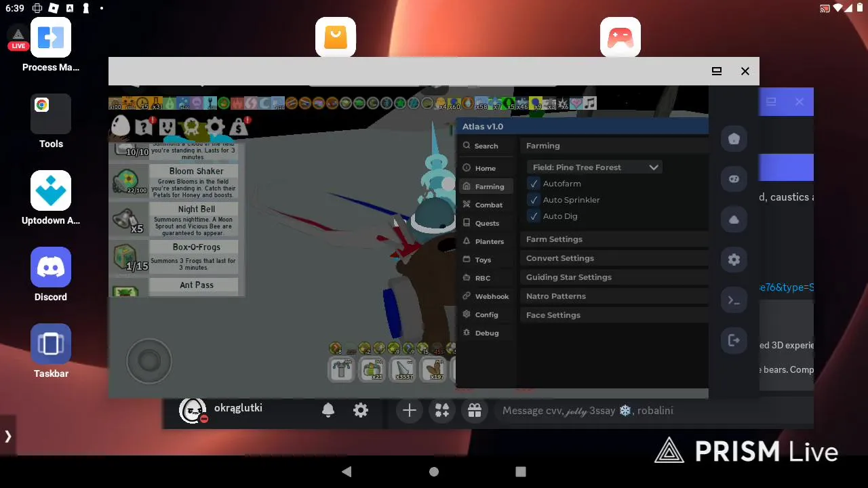Toggle the Autofarm checkbox
The width and height of the screenshot is (868, 488).
[x=534, y=184]
